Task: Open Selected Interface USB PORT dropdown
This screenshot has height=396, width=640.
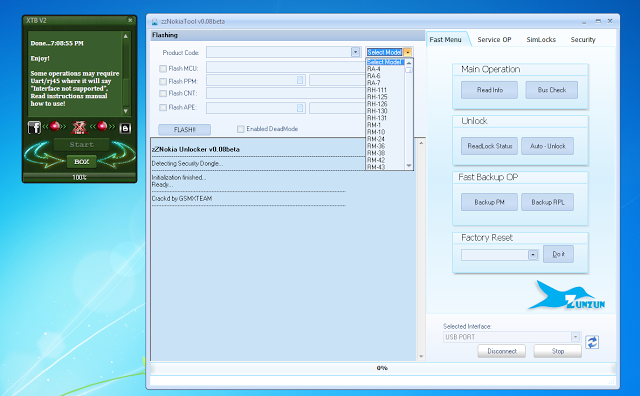Action: (575, 337)
